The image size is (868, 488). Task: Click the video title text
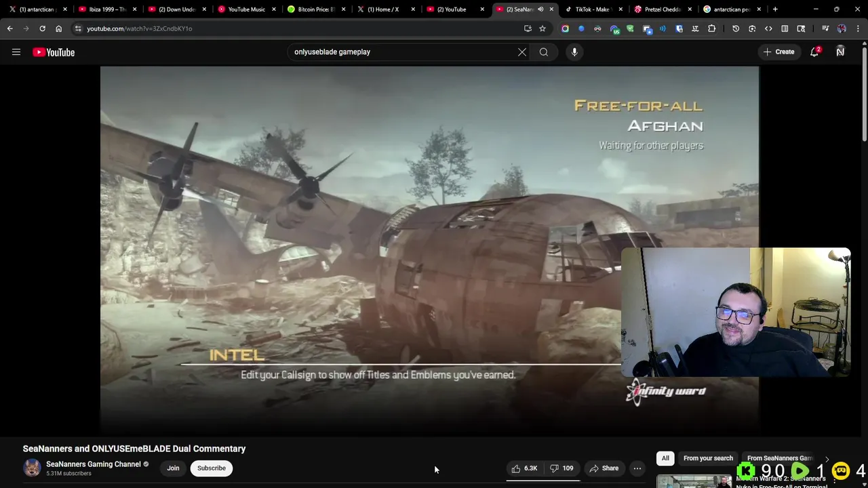pos(134,449)
